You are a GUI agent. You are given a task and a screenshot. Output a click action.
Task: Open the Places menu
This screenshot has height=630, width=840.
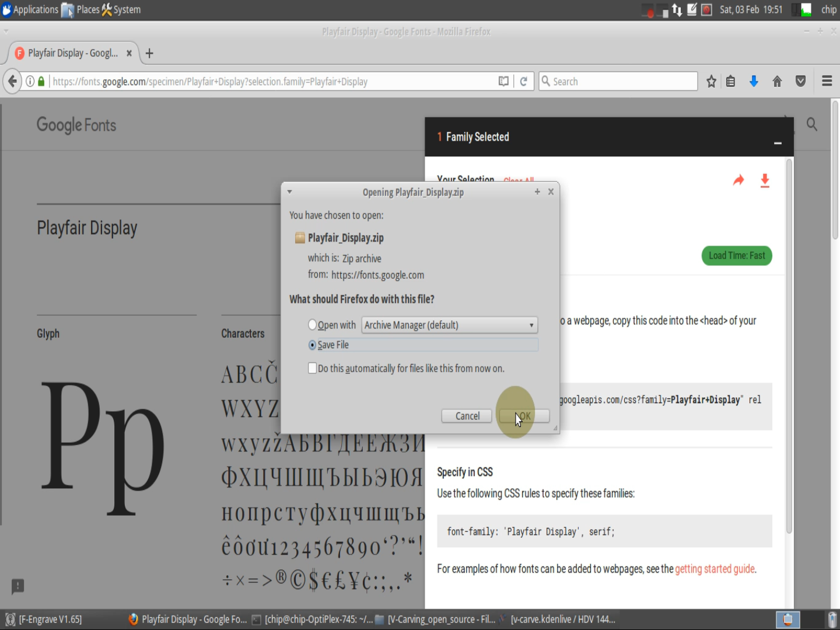[x=81, y=10]
